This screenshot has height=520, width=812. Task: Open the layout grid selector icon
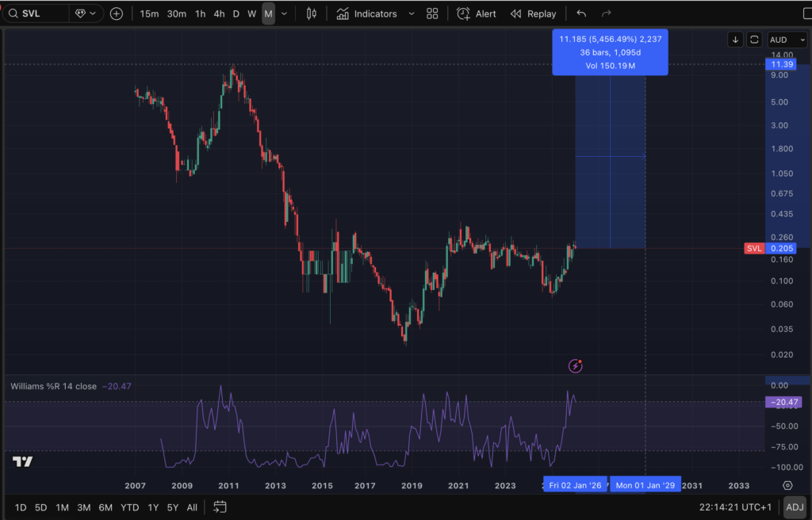pos(432,13)
